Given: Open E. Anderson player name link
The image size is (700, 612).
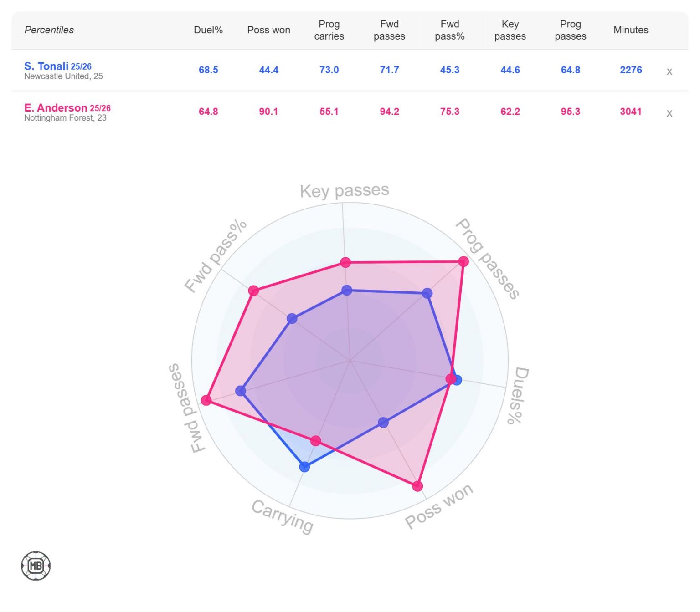Looking at the screenshot, I should click(x=55, y=108).
